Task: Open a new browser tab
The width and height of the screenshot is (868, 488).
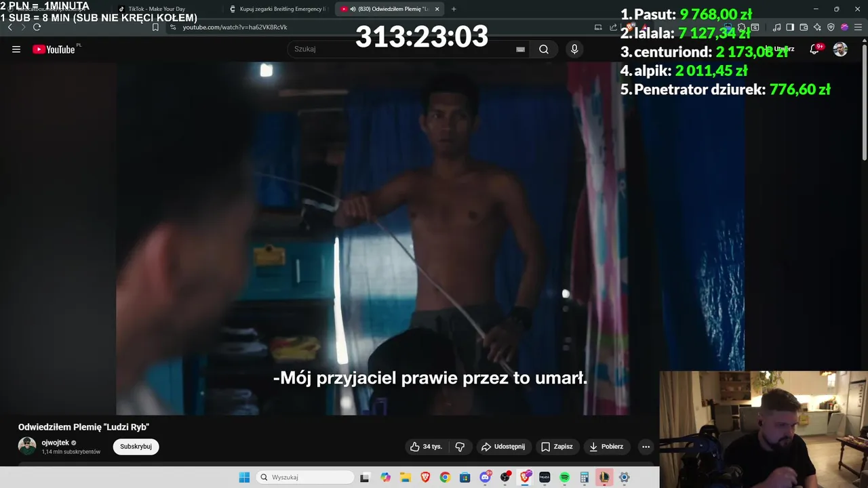Action: (454, 9)
